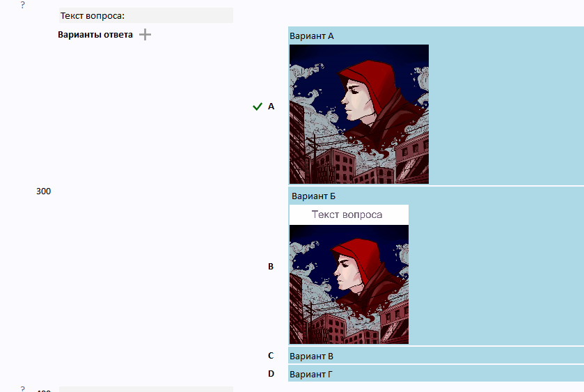Focus the input field of the 400 question

point(146,389)
